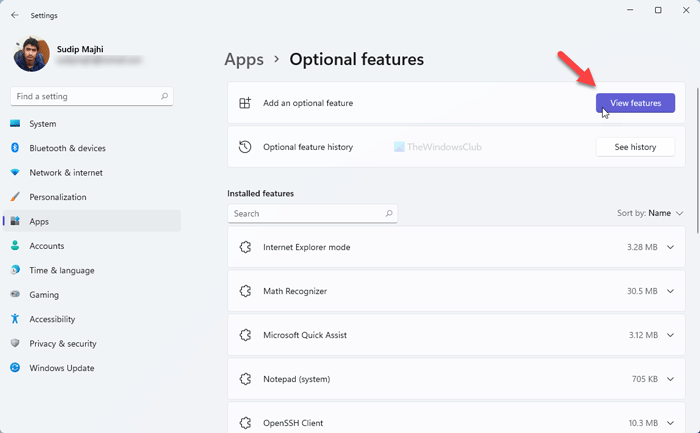Click the Find a setting search box
This screenshot has height=433, width=700.
[x=92, y=96]
